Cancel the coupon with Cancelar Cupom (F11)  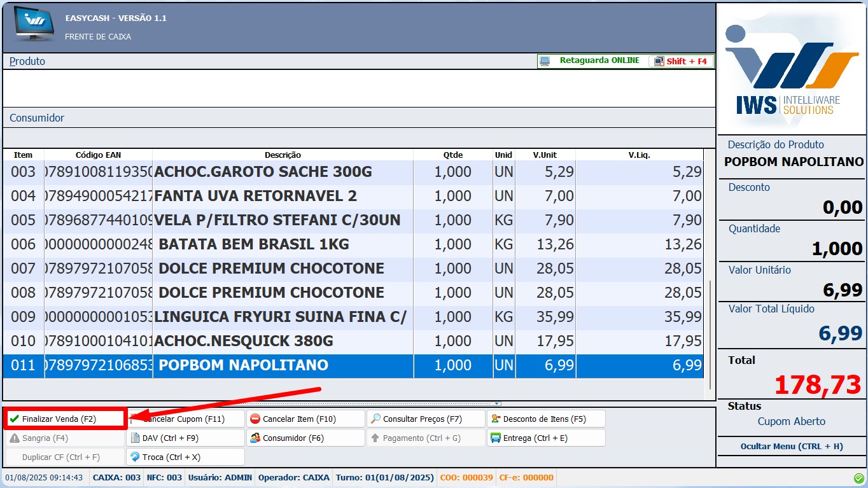(185, 419)
